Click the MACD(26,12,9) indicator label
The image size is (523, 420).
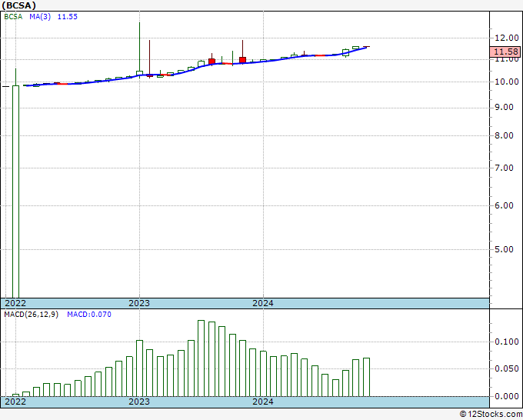point(32,315)
